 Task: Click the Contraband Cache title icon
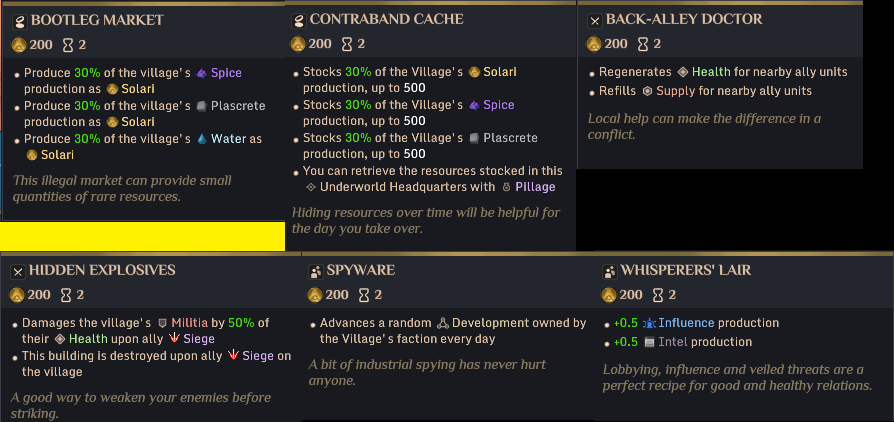tap(297, 20)
